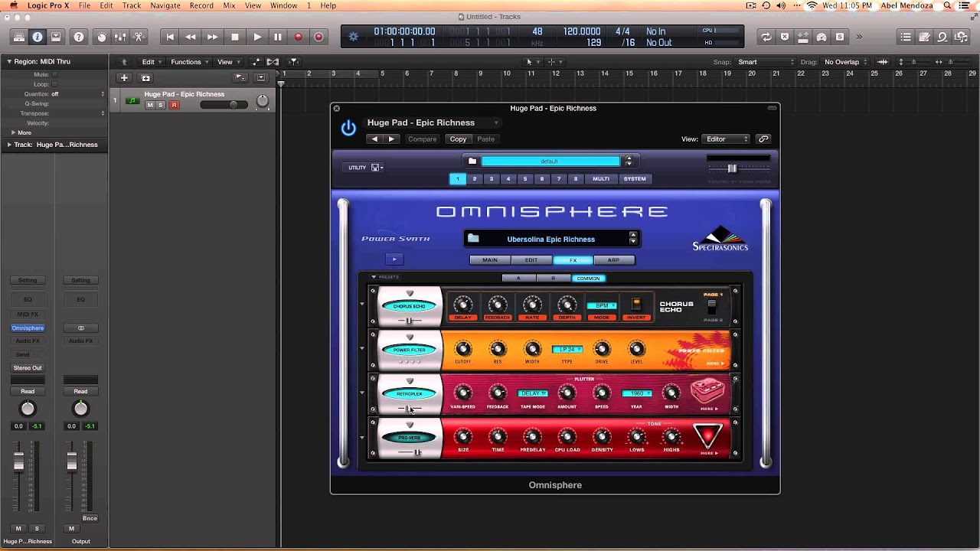This screenshot has height=551, width=980.
Task: Duplicate track with the plus-box icon
Action: 145,77
